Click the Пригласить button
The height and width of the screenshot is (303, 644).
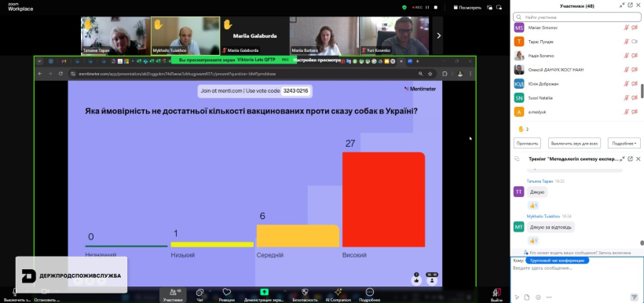pyautogui.click(x=527, y=144)
